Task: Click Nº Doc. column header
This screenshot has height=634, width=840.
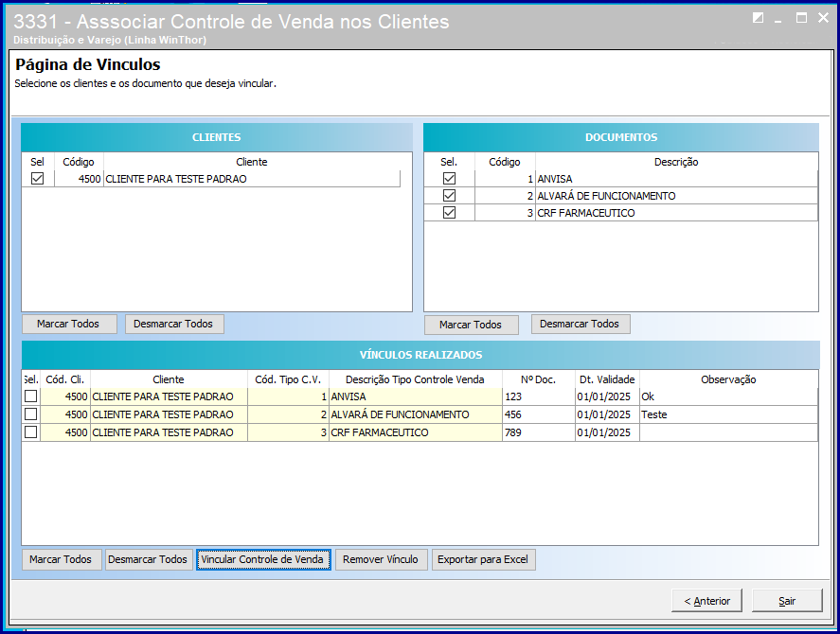Action: click(x=539, y=379)
